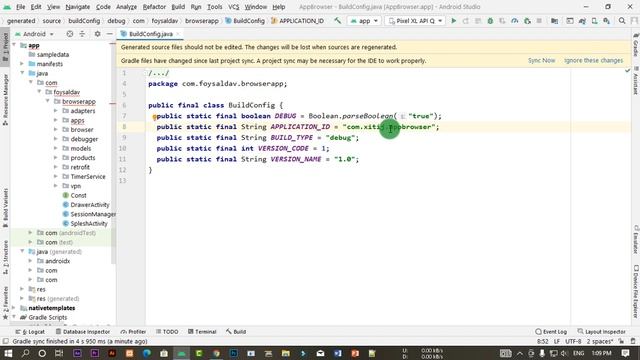Open Microsoft Edge from the taskbar

(x=147, y=353)
